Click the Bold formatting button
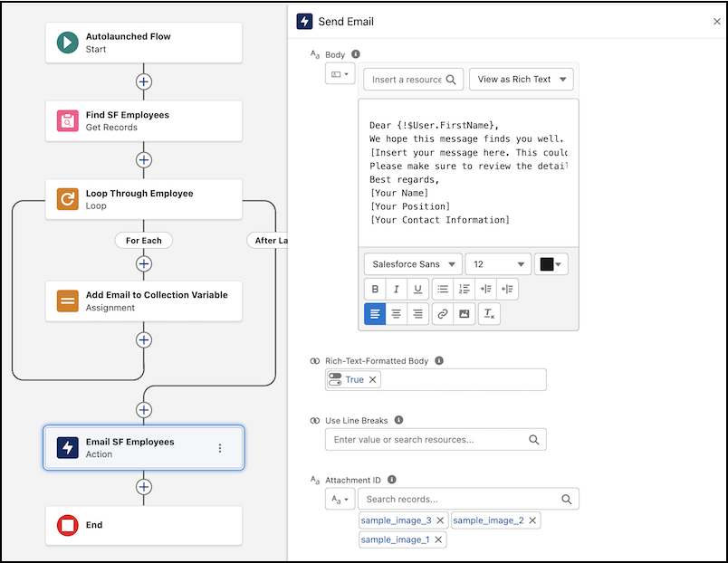 (x=375, y=290)
